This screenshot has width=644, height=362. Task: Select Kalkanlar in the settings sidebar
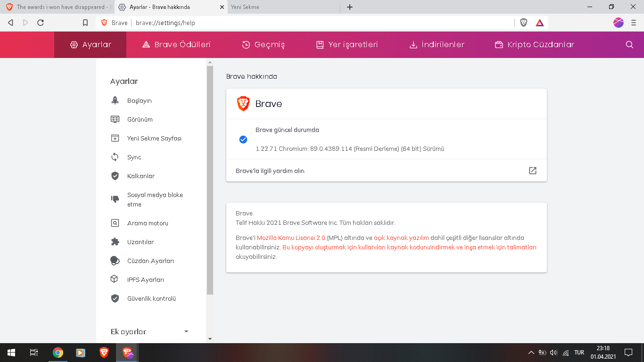[x=141, y=176]
